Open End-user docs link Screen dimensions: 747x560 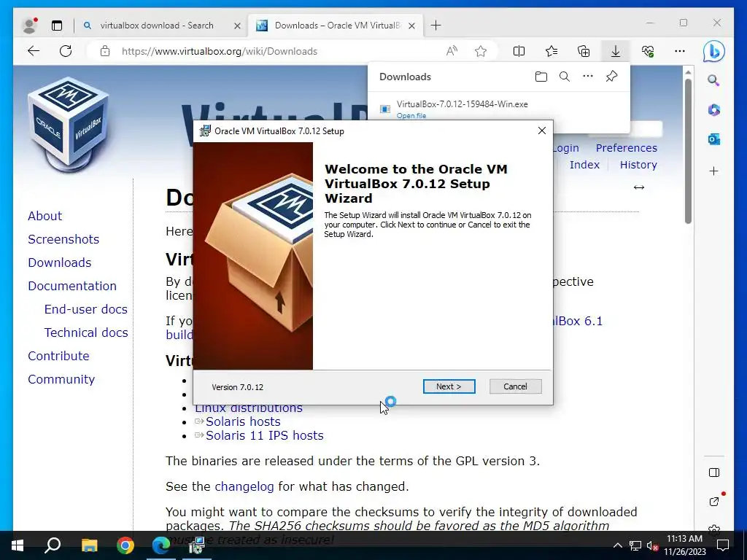86,309
